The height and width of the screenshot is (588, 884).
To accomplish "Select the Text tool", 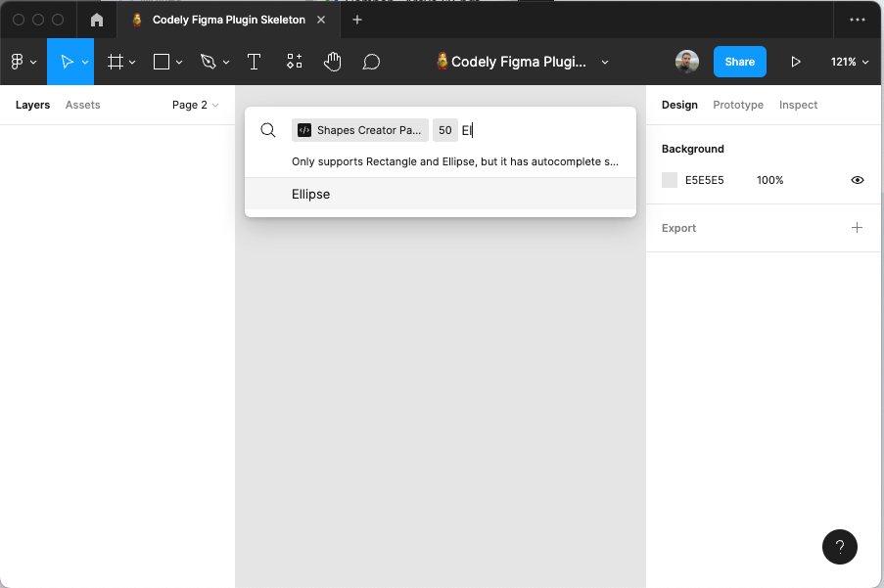I will 255,62.
